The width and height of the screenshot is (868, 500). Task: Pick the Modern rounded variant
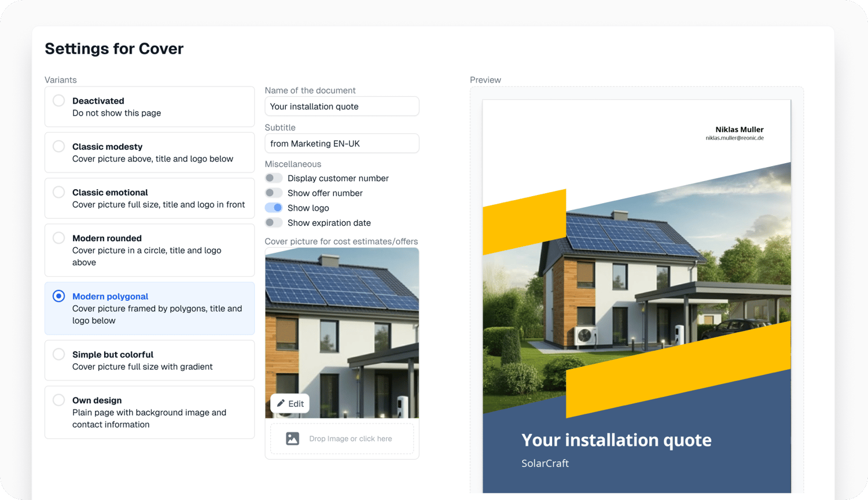tap(149, 250)
